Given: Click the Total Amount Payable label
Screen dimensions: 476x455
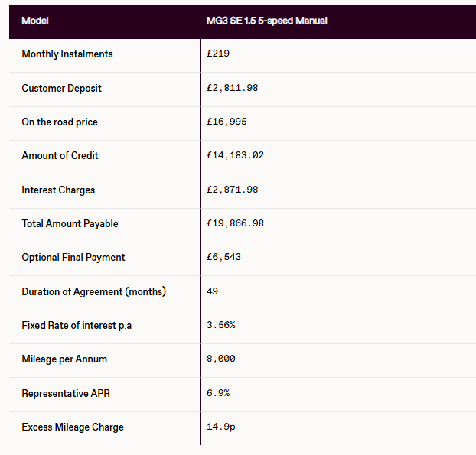Looking at the screenshot, I should click(x=70, y=223).
